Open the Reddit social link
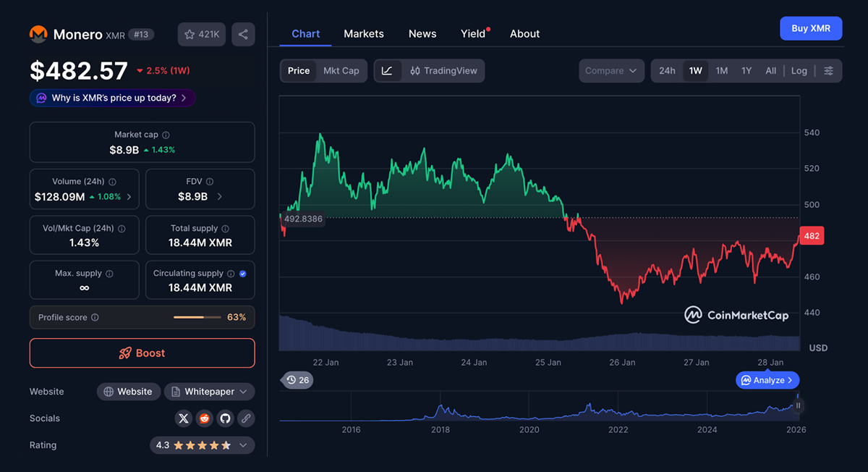Image resolution: width=868 pixels, height=472 pixels. [x=205, y=418]
